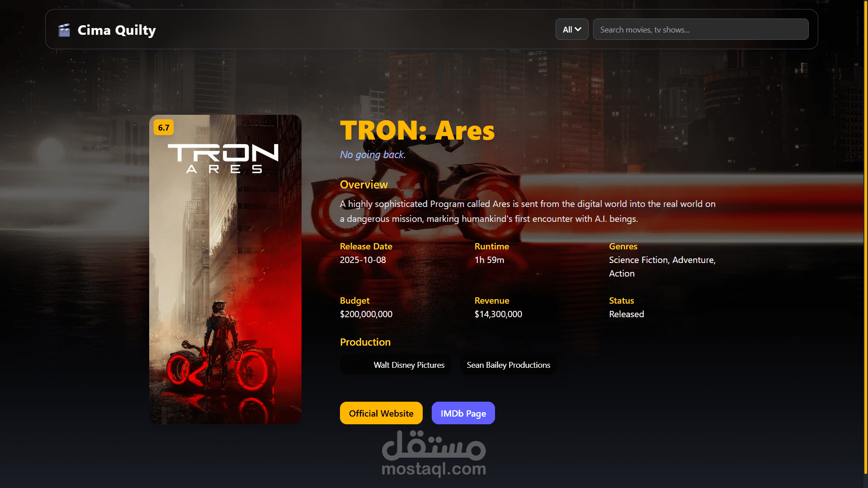The height and width of the screenshot is (488, 868).
Task: Click the Budget amount $200,000,000
Action: (x=366, y=314)
